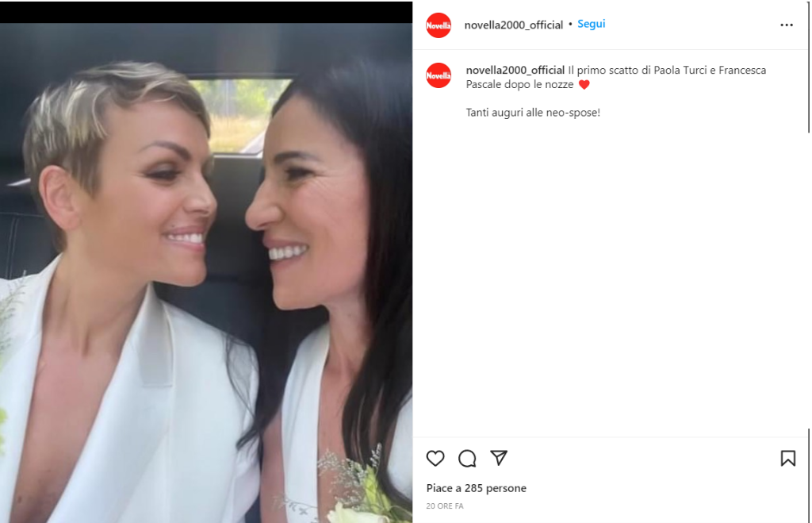Click the caption area's vertical scrollbar
The height and width of the screenshot is (523, 812).
(808, 67)
